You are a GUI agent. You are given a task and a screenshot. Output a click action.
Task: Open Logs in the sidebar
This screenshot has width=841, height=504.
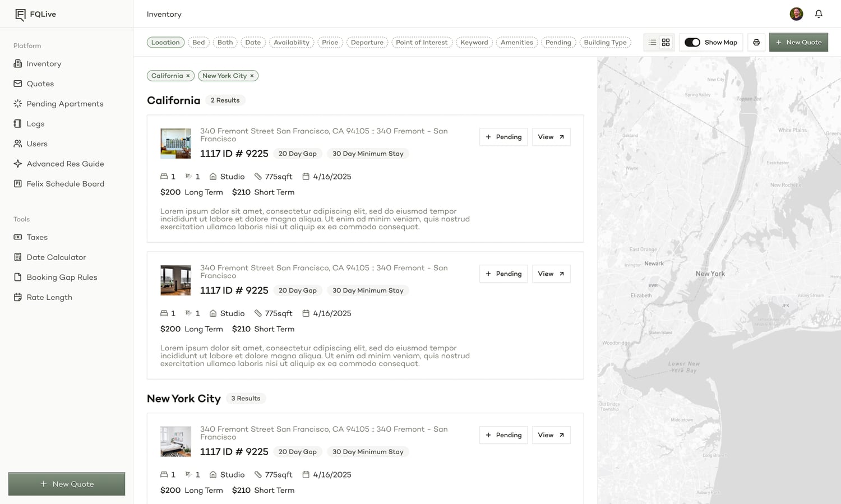(29, 124)
